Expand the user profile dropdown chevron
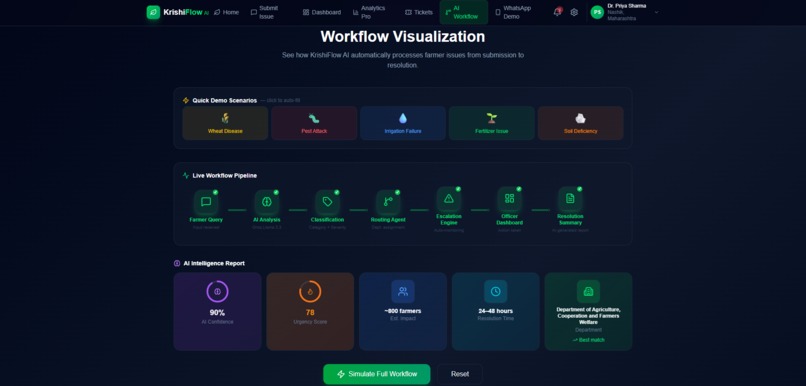 pyautogui.click(x=656, y=12)
